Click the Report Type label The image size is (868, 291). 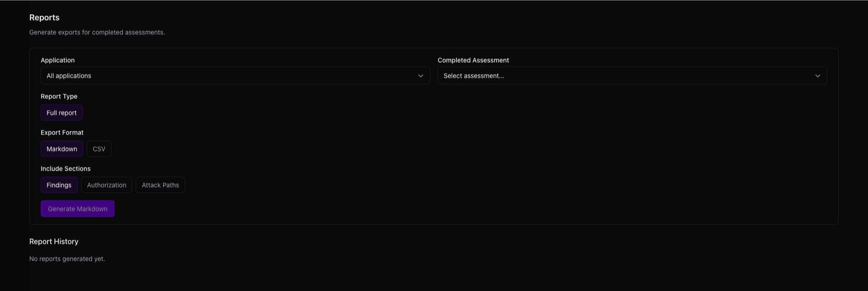(x=59, y=96)
